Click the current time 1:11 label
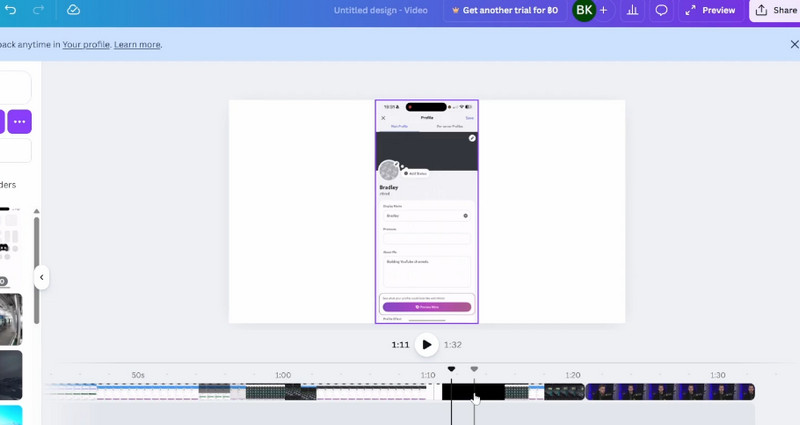800x425 pixels. [401, 345]
